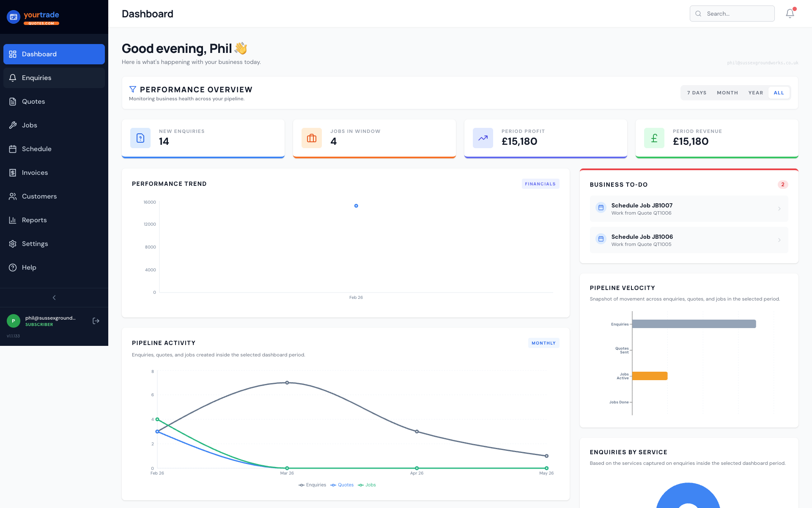Click the Feb 26 data point in Performance Trend
Image resolution: width=812 pixels, height=508 pixels.
[356, 206]
